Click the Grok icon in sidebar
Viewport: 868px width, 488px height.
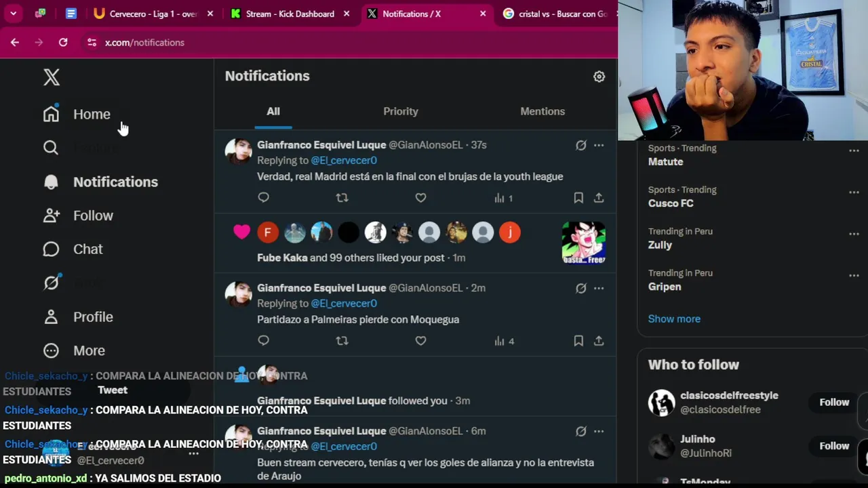pos(51,283)
